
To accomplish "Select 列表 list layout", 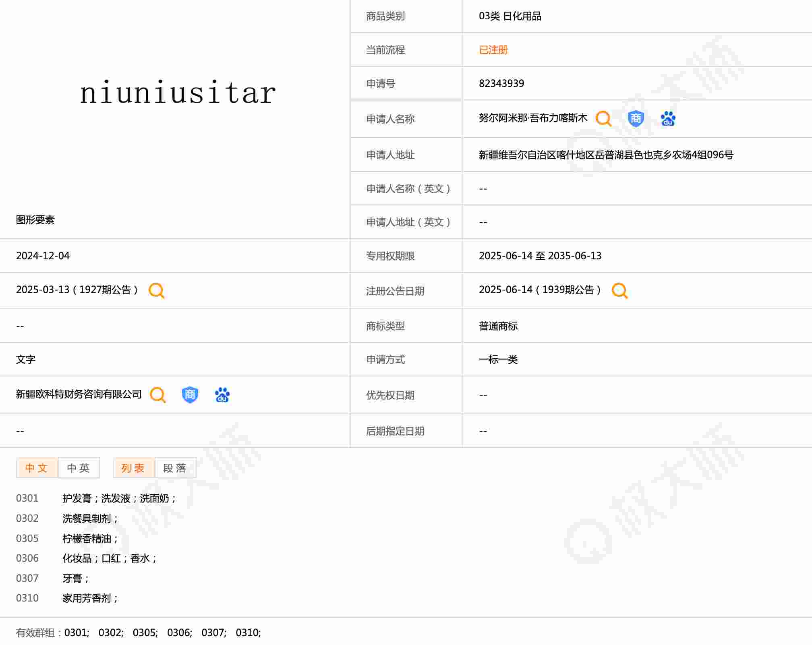I will pos(133,468).
